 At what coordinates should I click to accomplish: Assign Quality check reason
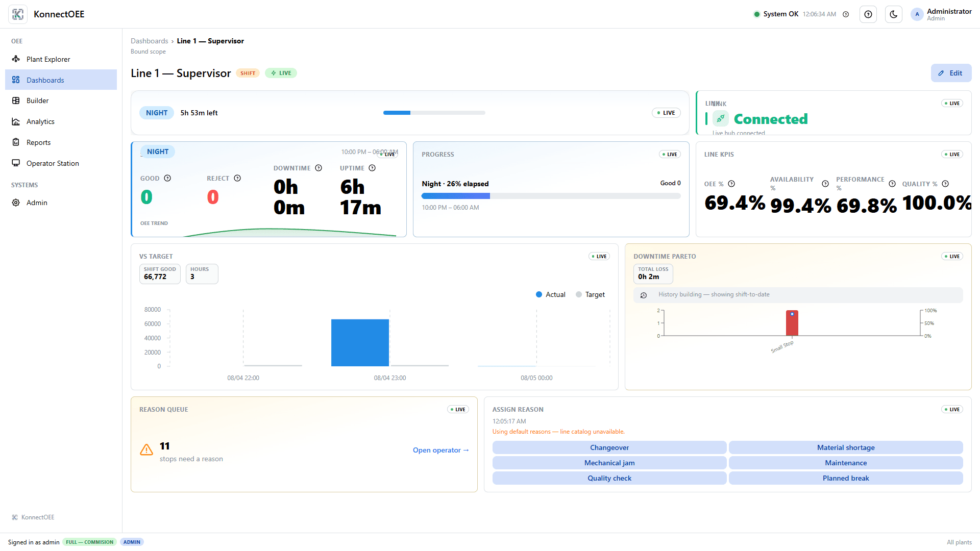[609, 478]
